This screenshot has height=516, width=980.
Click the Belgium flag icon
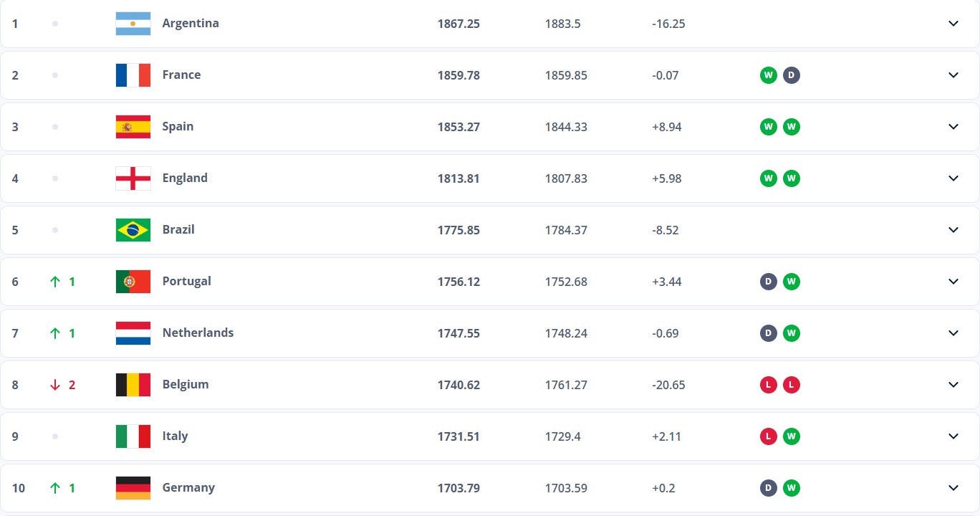pos(133,385)
